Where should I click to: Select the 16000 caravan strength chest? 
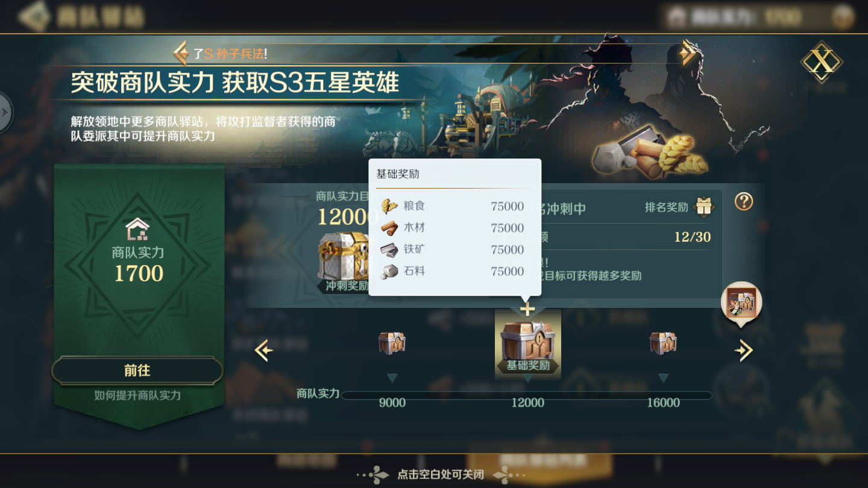click(663, 343)
